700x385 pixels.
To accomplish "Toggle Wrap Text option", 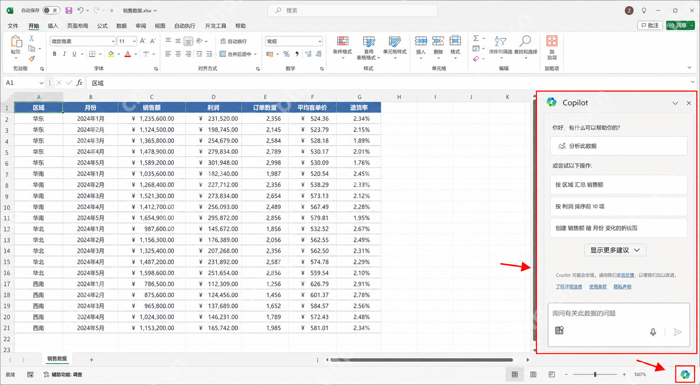I will click(x=233, y=41).
